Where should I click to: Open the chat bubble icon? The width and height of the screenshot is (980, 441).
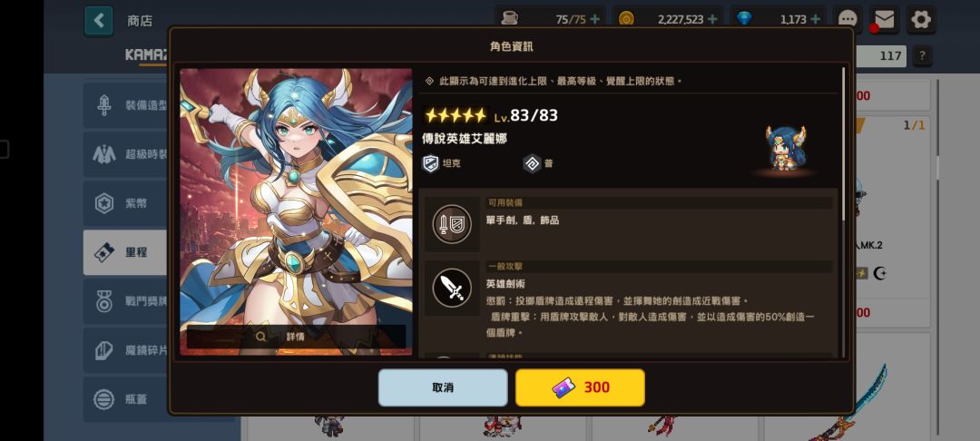848,20
